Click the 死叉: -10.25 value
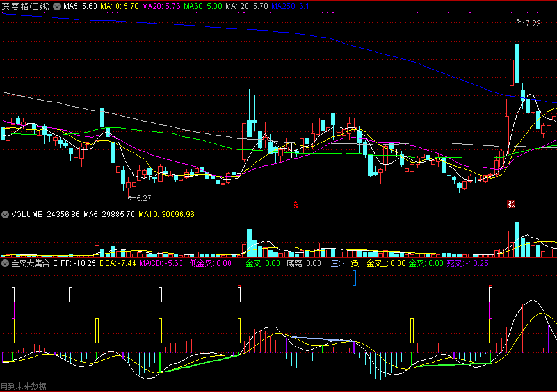Viewport: 557px width, 392px height. tap(467, 263)
